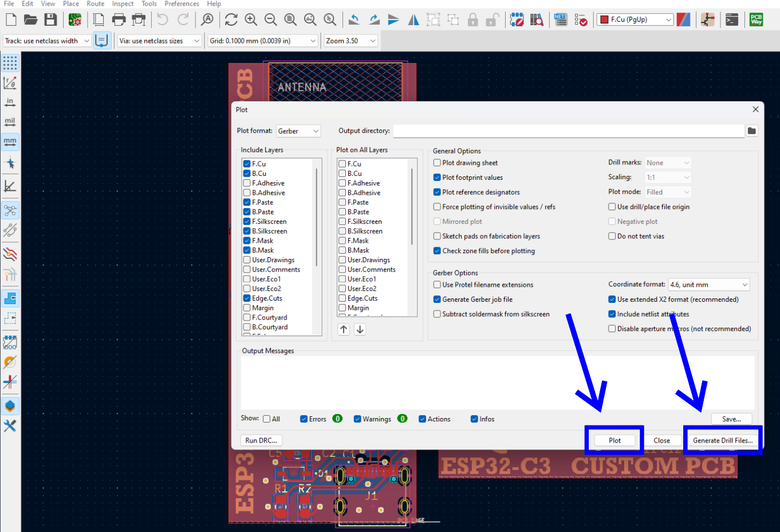Click the Plot button

pos(614,440)
